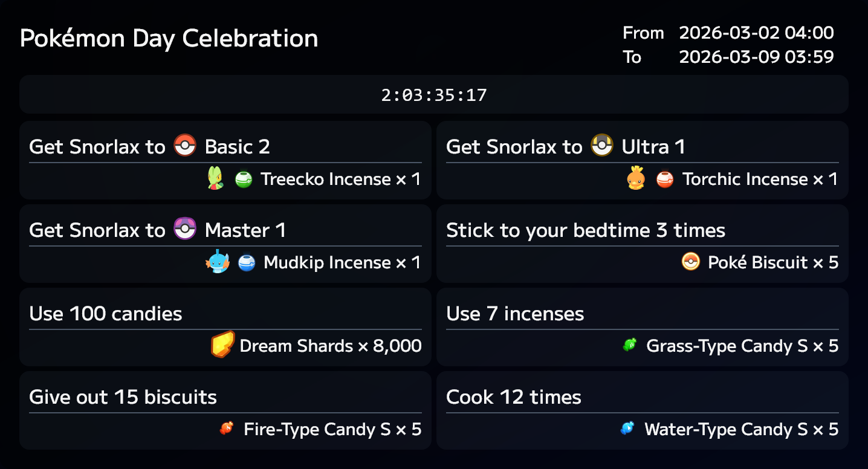Click the Pokémon Day Celebration title
Screen dimensions: 868x469
[x=169, y=38]
